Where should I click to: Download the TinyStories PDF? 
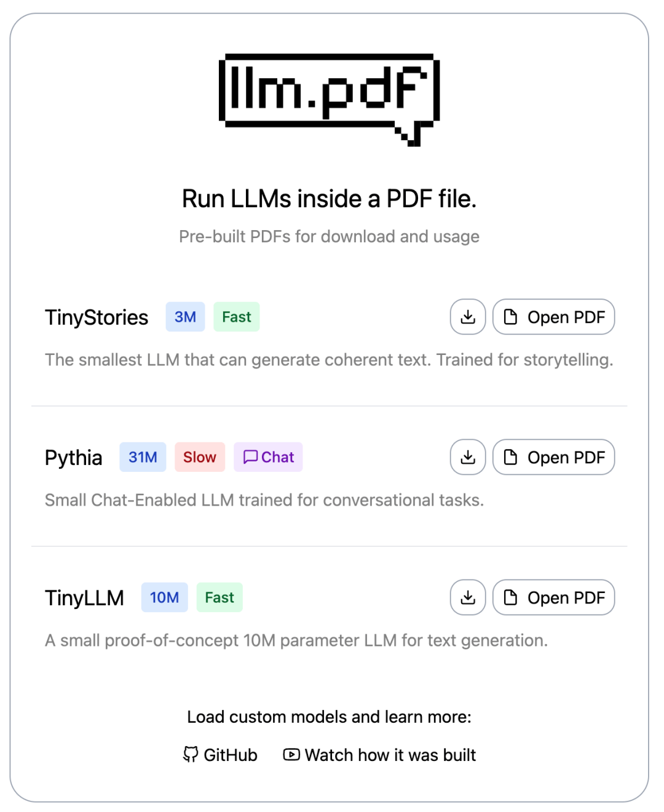click(468, 317)
